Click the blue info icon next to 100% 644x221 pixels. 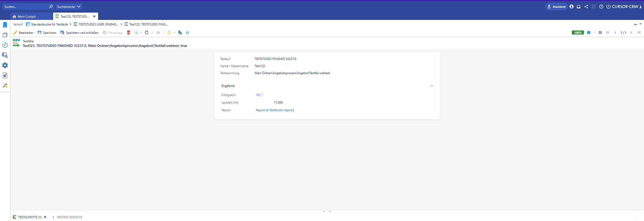point(588,33)
